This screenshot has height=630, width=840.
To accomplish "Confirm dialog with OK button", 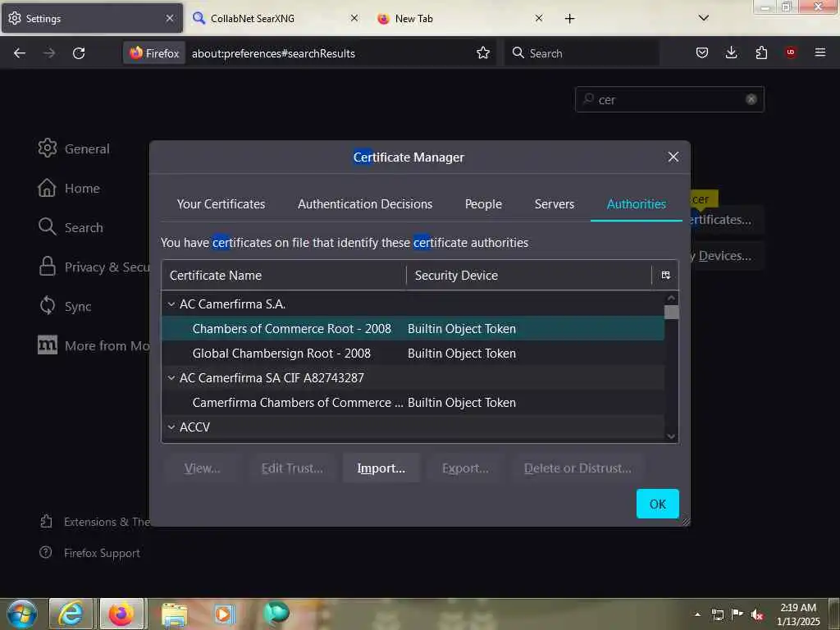I will [657, 504].
